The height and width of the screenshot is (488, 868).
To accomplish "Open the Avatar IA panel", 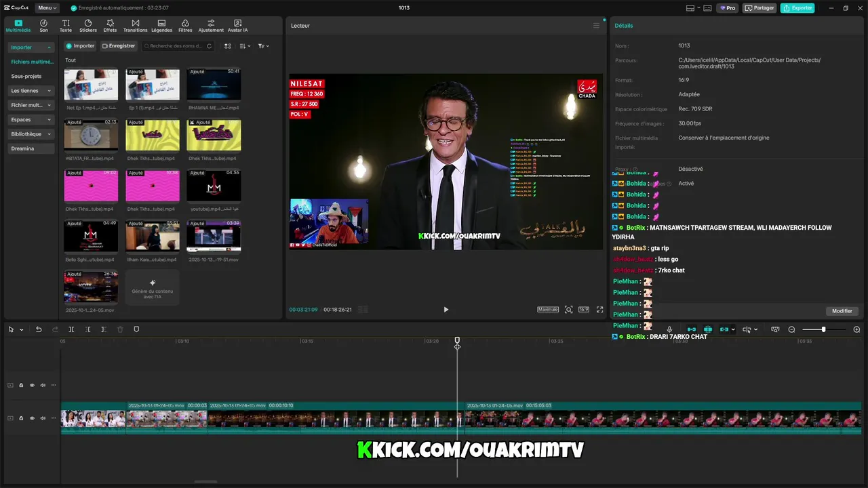I will [x=237, y=26].
